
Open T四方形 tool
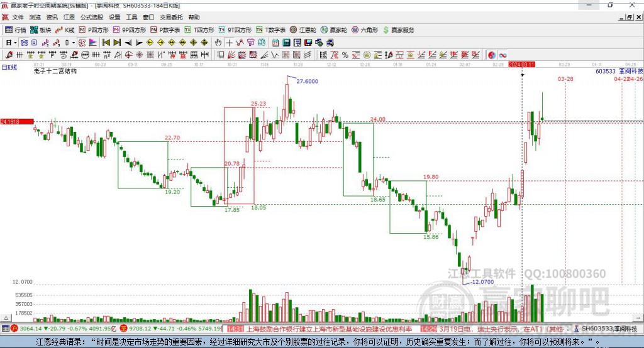pyautogui.click(x=199, y=30)
